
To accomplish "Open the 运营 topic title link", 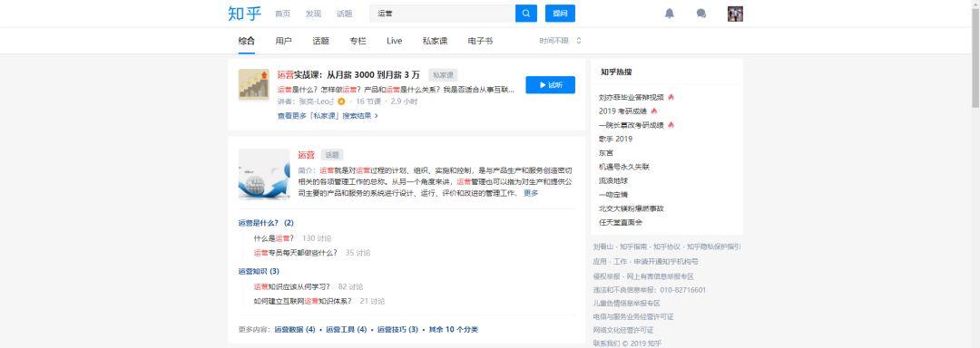I will tap(307, 155).
